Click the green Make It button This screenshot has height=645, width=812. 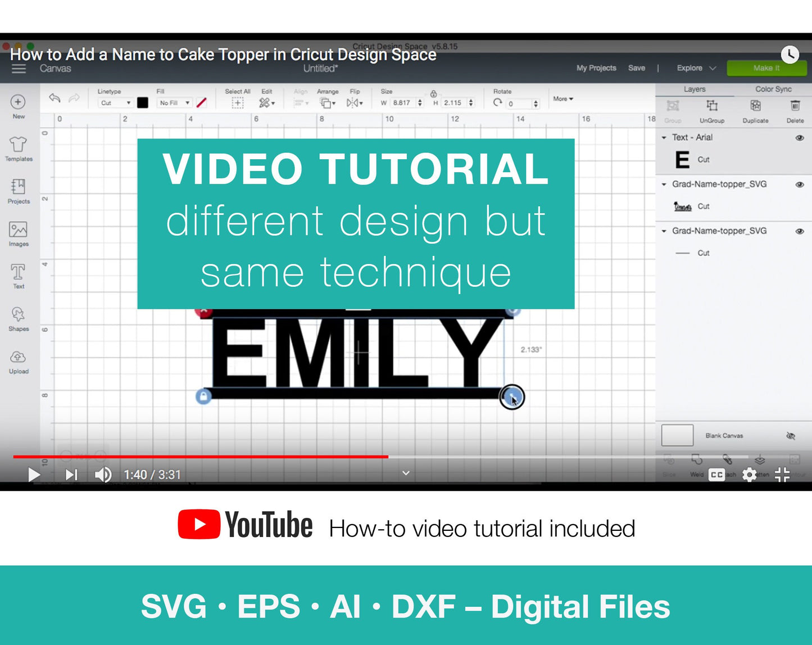tap(766, 68)
